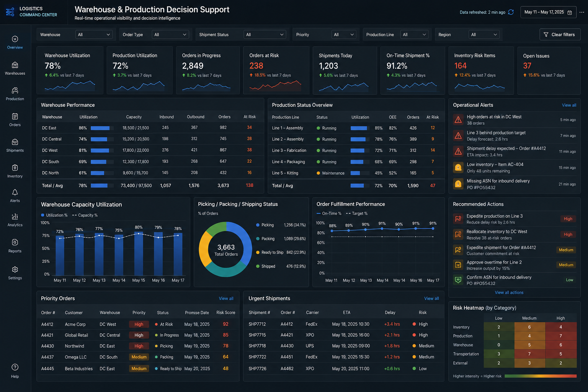
Task: Open the Reports sidebar icon
Action: pyautogui.click(x=15, y=242)
